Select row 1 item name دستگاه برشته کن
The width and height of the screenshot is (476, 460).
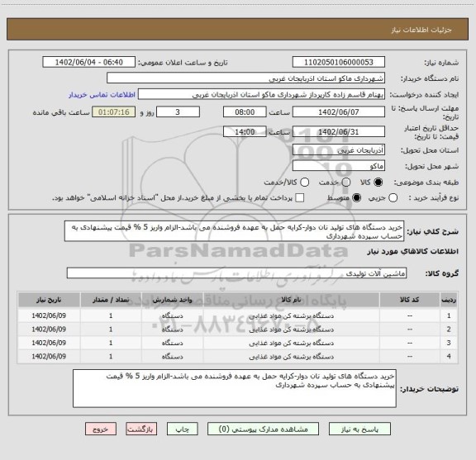[292, 315]
